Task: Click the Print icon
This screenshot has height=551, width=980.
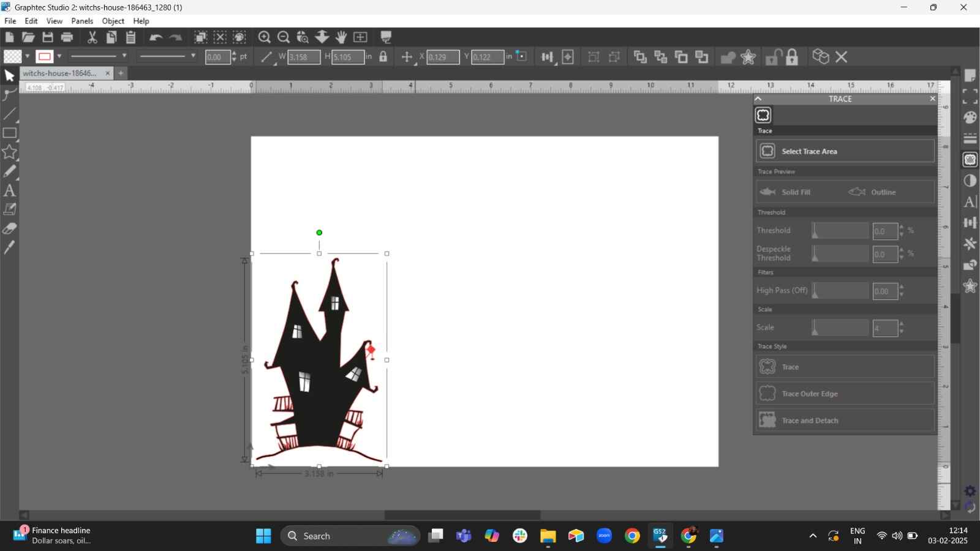Action: coord(67,37)
